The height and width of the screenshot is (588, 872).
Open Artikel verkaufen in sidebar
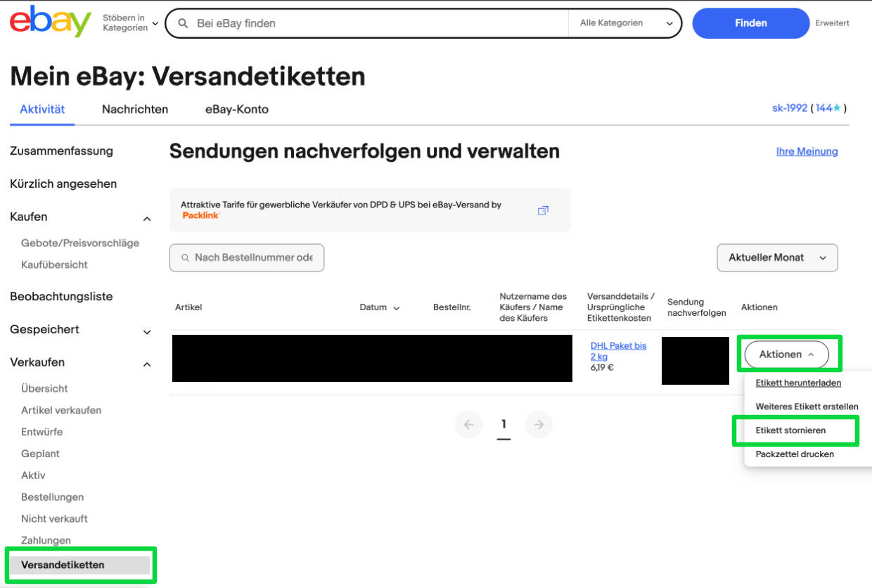pos(61,410)
